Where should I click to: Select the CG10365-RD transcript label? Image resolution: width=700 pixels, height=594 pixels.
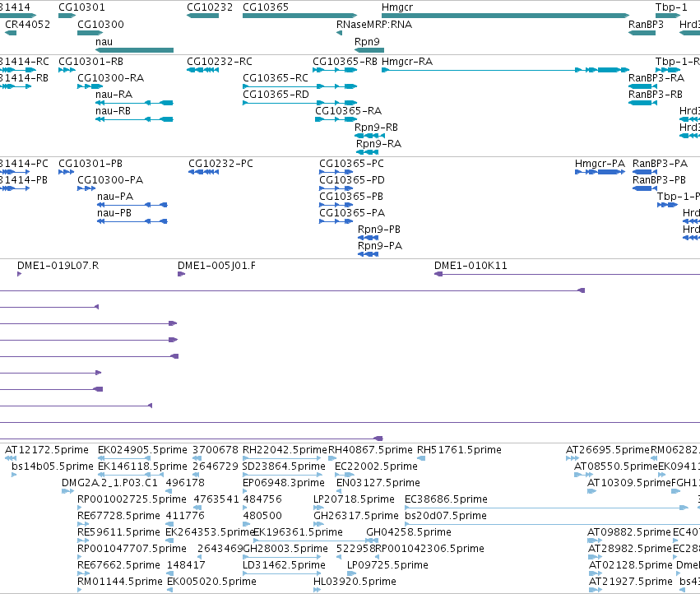coord(276,95)
